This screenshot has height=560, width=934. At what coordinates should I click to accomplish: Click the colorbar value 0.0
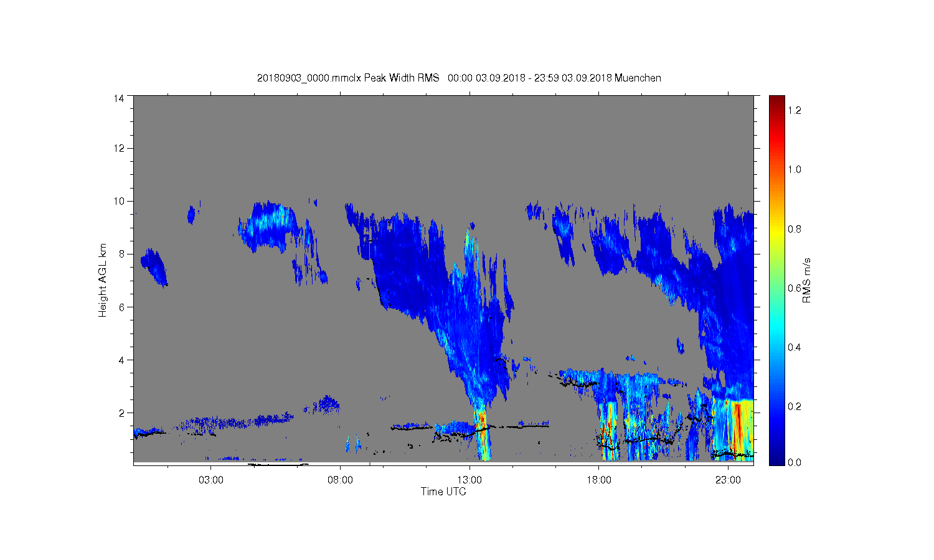pos(795,463)
